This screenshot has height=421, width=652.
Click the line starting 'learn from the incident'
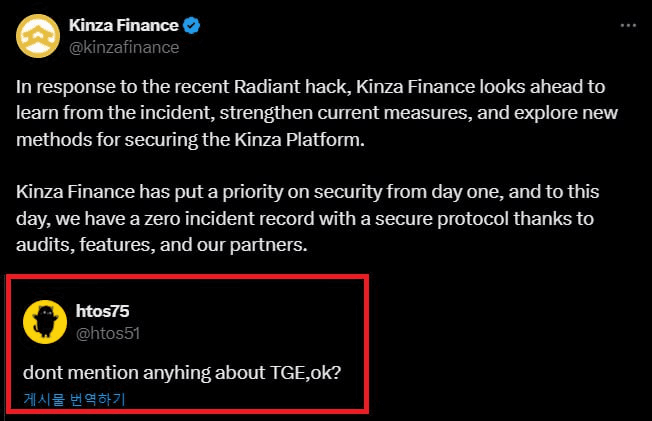point(317,113)
